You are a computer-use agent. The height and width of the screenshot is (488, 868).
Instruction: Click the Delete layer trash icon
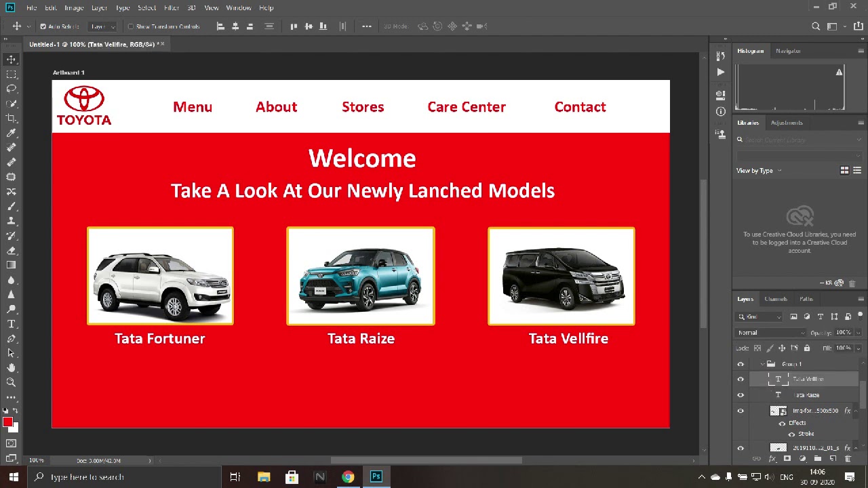point(848,459)
